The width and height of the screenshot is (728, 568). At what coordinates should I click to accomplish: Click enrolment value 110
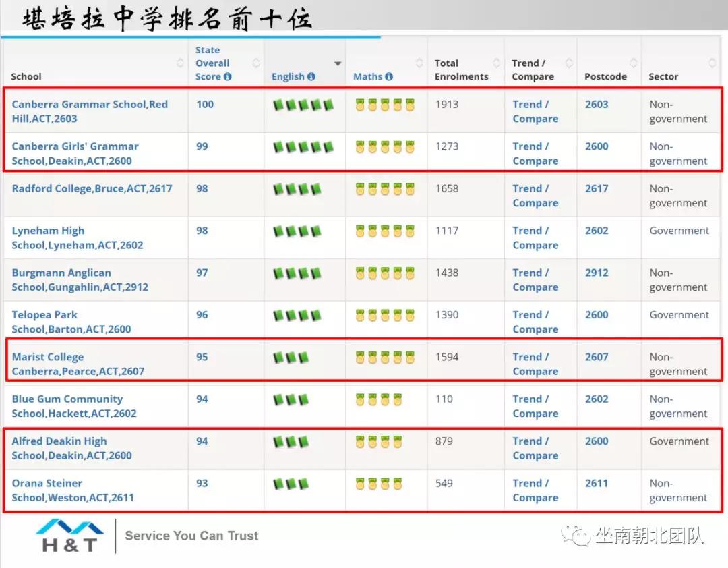(x=444, y=399)
